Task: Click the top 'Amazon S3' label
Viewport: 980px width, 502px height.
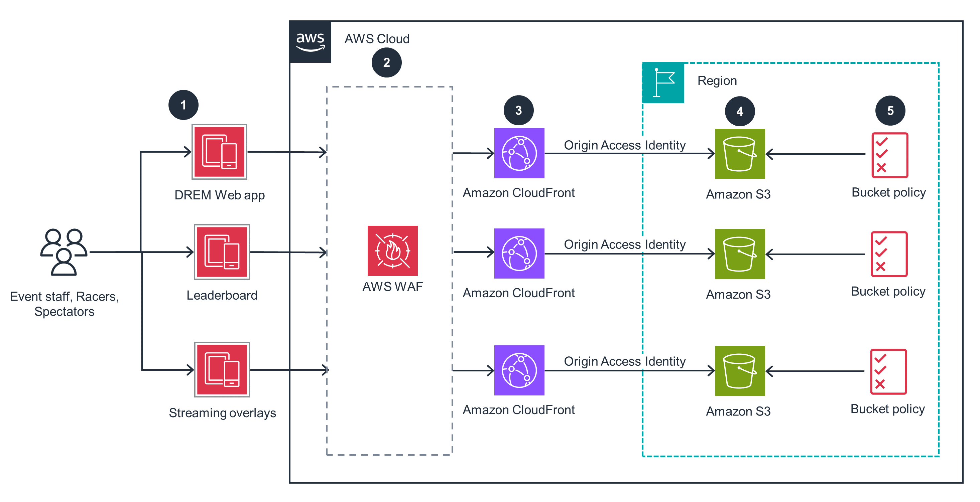Action: (x=738, y=195)
